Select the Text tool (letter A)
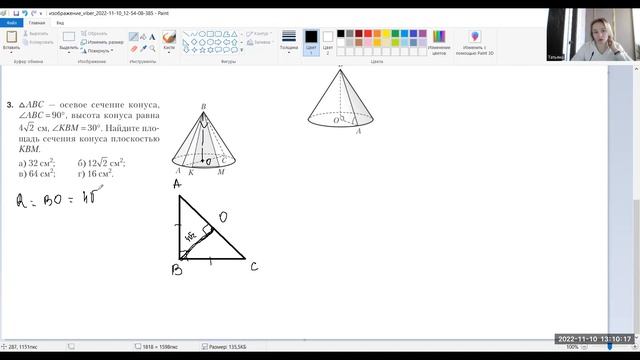 click(x=152, y=37)
